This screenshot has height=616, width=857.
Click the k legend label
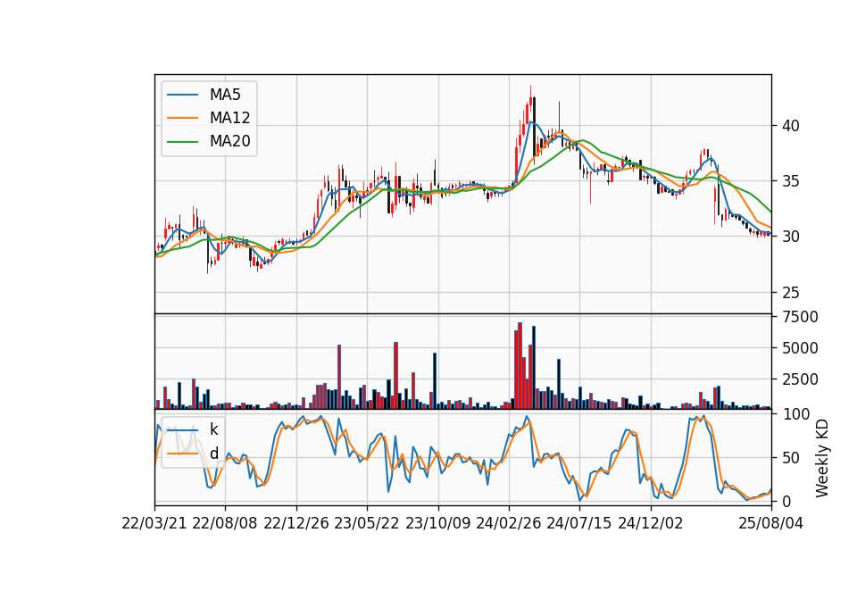coord(213,429)
